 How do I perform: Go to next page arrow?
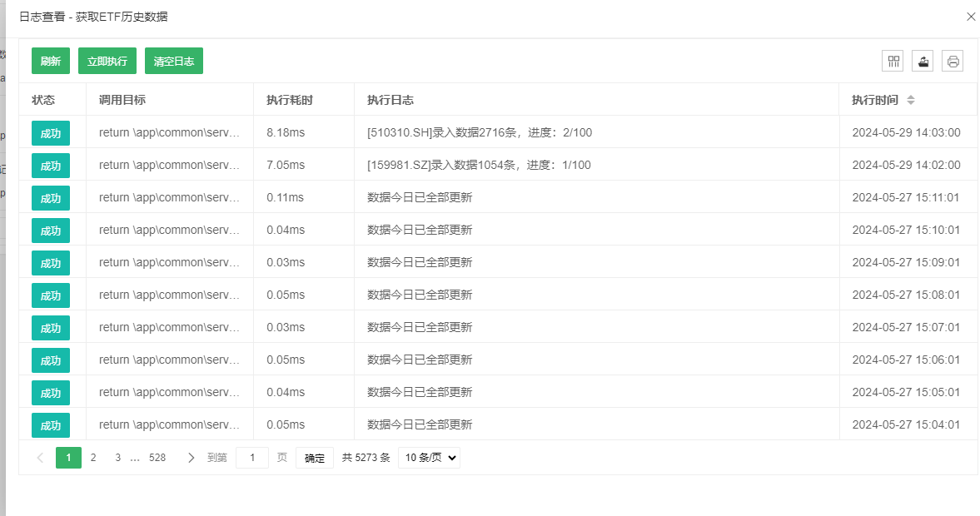coord(191,458)
